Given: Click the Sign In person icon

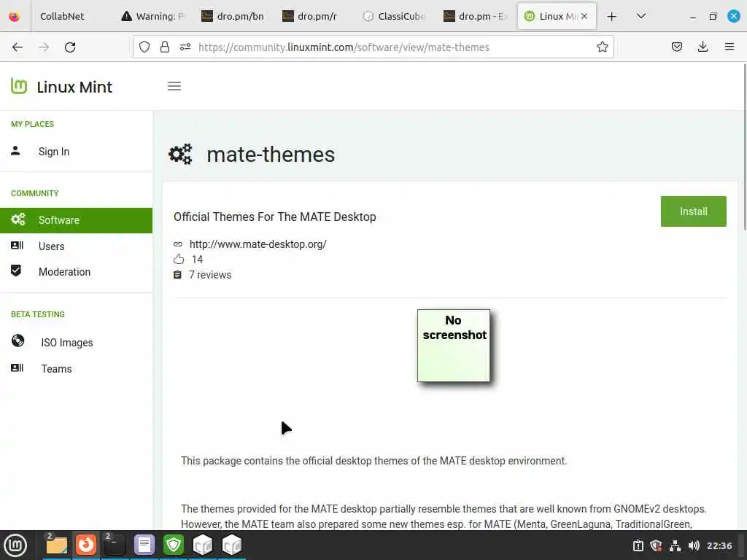Looking at the screenshot, I should (15, 150).
